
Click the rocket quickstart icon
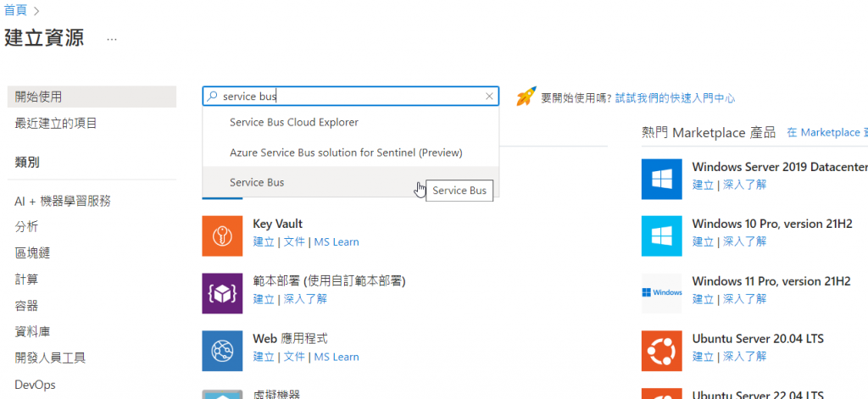coord(526,97)
